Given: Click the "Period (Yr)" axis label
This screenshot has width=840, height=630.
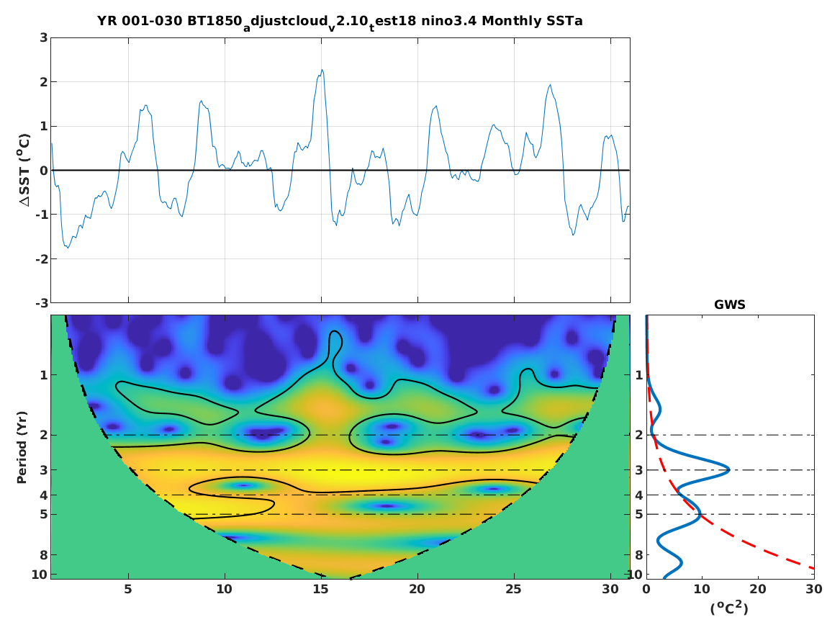Looking at the screenshot, I should (22, 447).
